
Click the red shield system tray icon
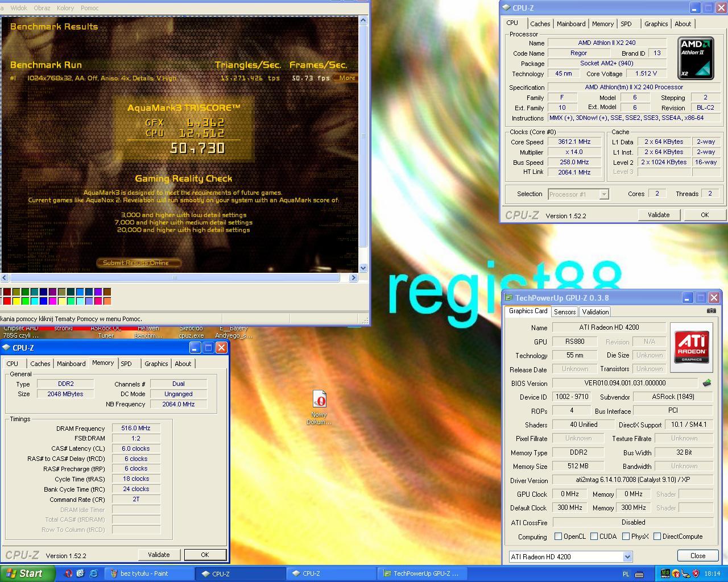(x=696, y=574)
